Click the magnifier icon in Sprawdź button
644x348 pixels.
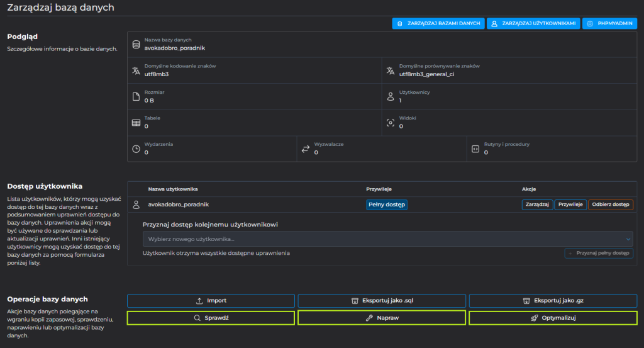197,318
